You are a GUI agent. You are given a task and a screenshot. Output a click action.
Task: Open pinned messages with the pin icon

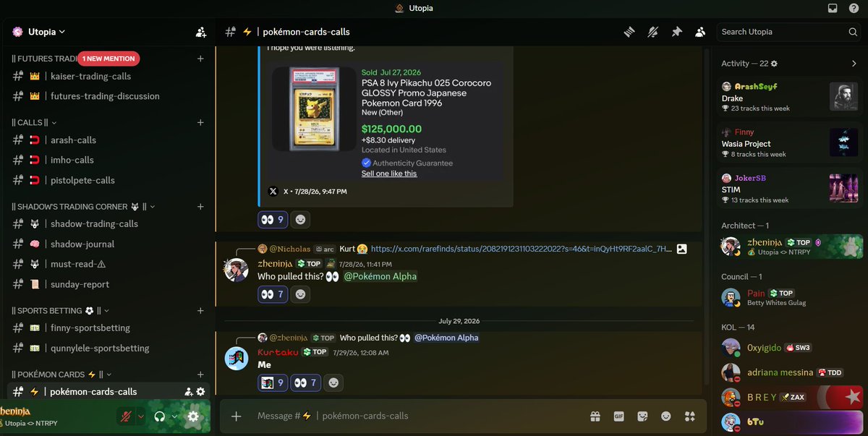677,32
